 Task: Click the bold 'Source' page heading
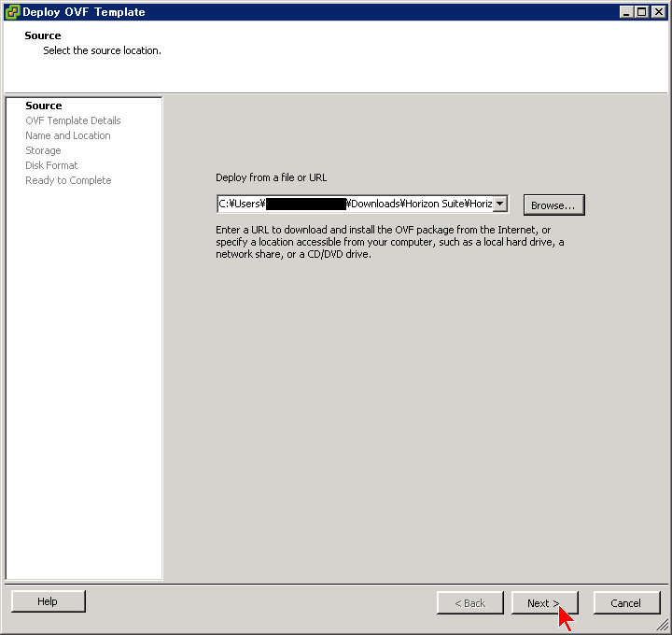(42, 35)
